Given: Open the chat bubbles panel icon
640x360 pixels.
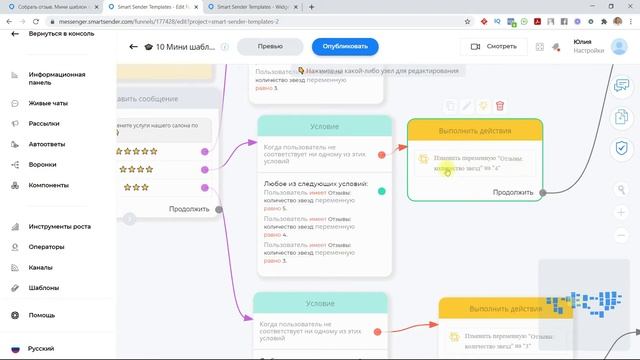Looking at the screenshot, I should 621,86.
